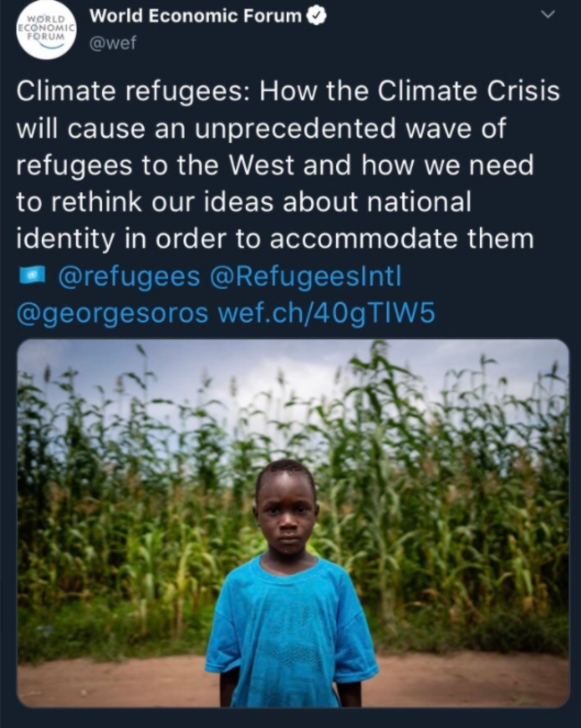Image resolution: width=581 pixels, height=728 pixels.
Task: Open the @refugees mention
Action: pos(129,277)
